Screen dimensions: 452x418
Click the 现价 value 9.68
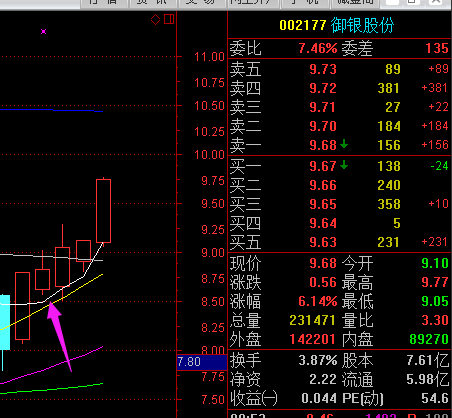pyautogui.click(x=323, y=263)
